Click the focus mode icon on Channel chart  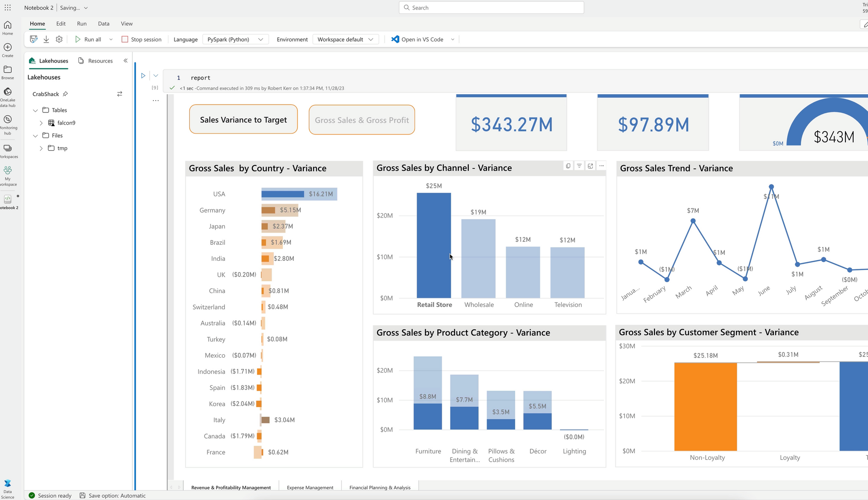click(x=590, y=166)
